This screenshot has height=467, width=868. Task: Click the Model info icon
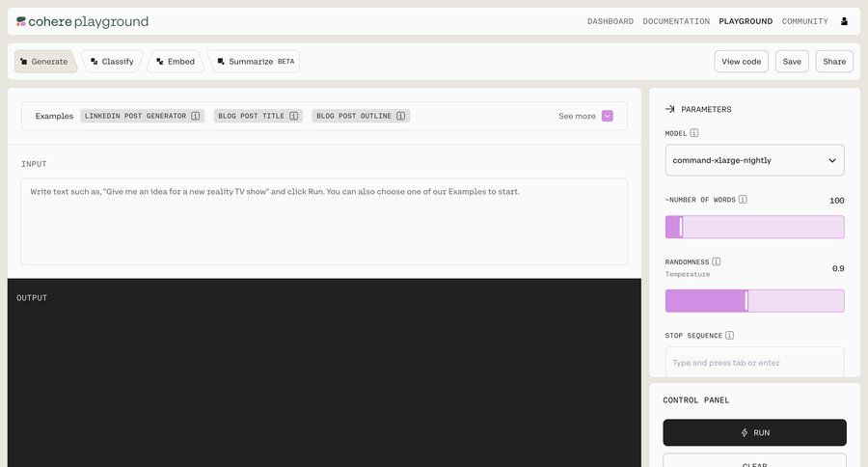click(x=694, y=133)
